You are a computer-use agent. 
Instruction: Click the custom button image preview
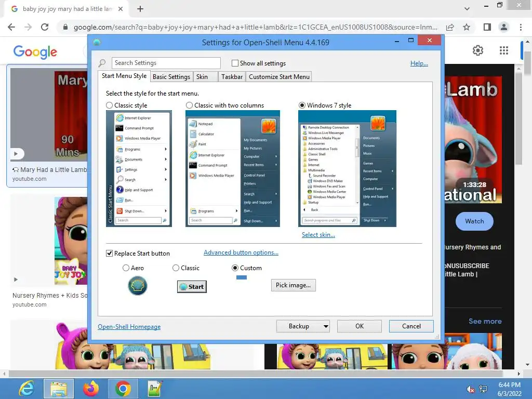[241, 277]
